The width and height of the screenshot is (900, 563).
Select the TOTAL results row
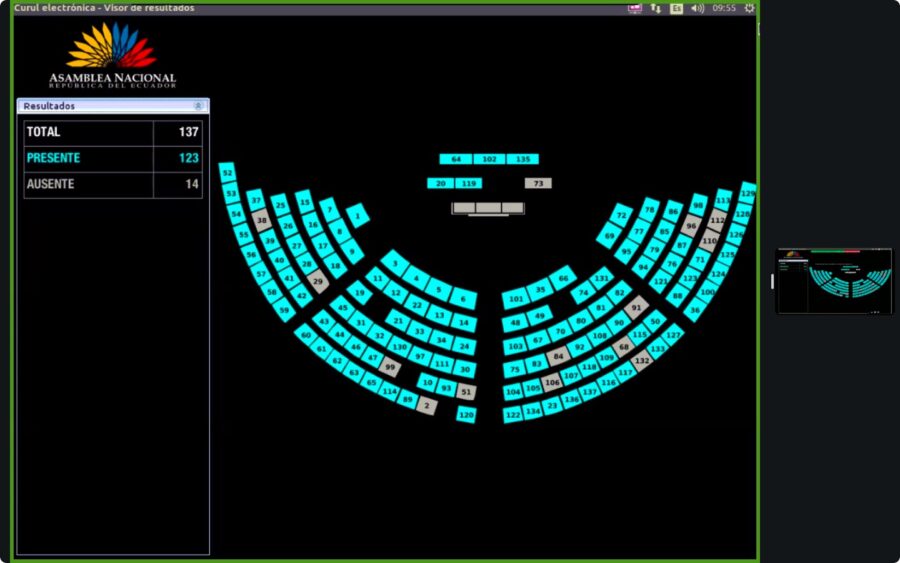tap(113, 132)
